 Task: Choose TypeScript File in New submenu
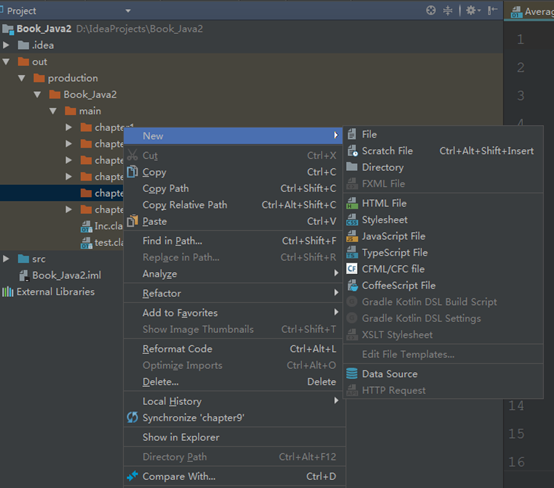(x=443, y=253)
